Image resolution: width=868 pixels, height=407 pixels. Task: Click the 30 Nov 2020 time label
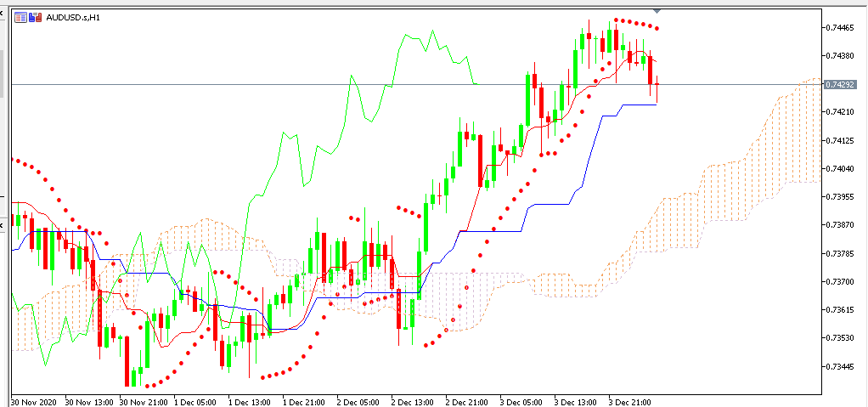(x=33, y=401)
